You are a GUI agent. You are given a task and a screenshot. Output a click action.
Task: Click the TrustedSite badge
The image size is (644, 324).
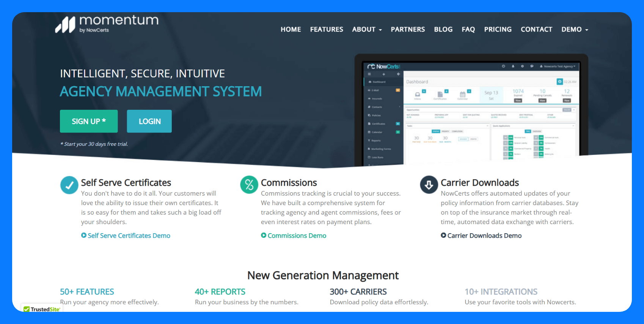tap(42, 309)
